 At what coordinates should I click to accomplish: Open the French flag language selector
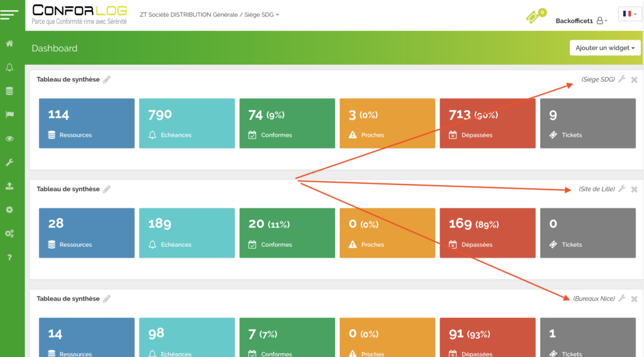coord(630,14)
